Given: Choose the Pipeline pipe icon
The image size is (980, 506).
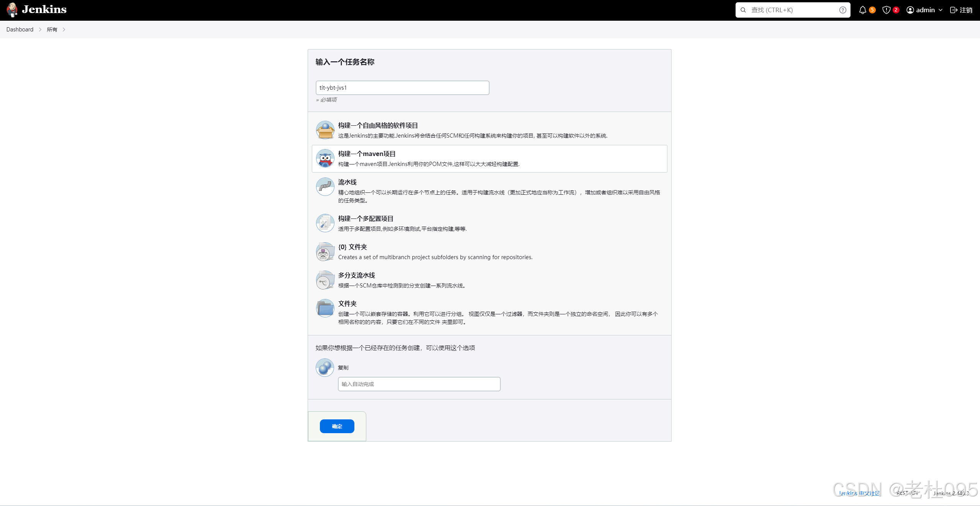Looking at the screenshot, I should click(x=325, y=187).
